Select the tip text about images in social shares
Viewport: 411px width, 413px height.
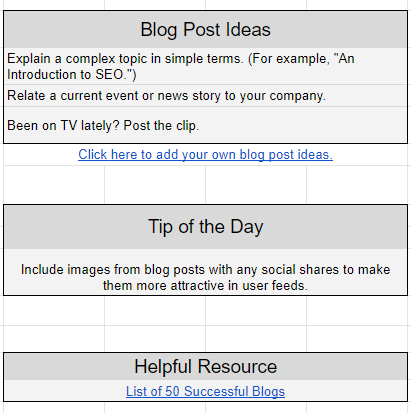click(205, 272)
